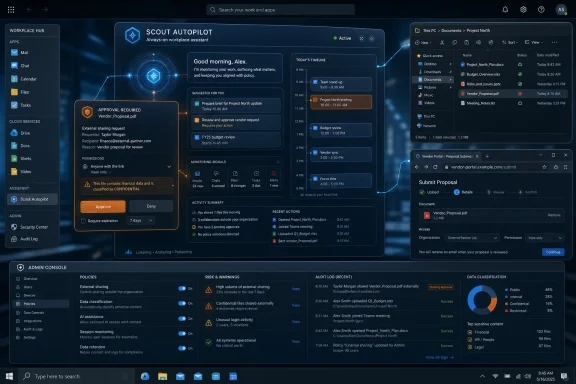
Task: Open the View dropdown in file explorer
Action: [x=534, y=43]
